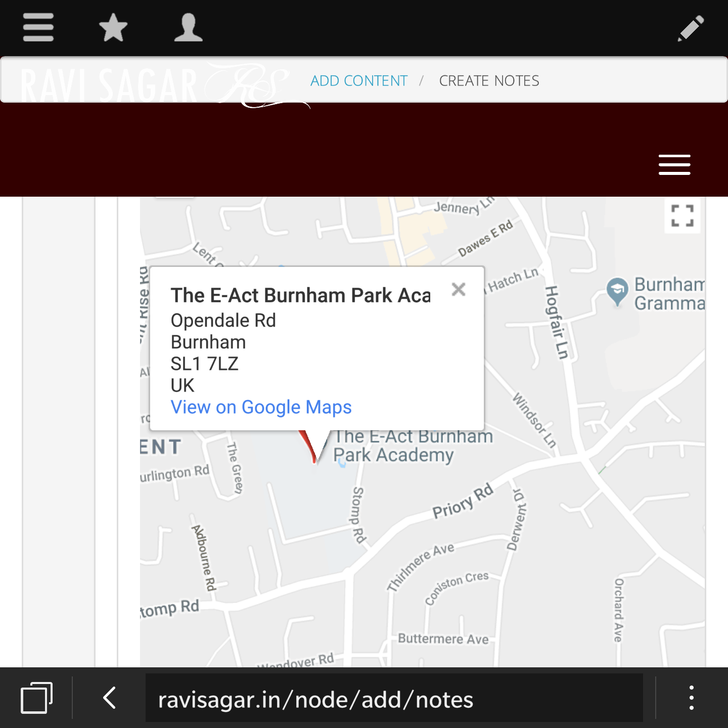
Task: Open browser tabs switcher icon
Action: [x=36, y=698]
